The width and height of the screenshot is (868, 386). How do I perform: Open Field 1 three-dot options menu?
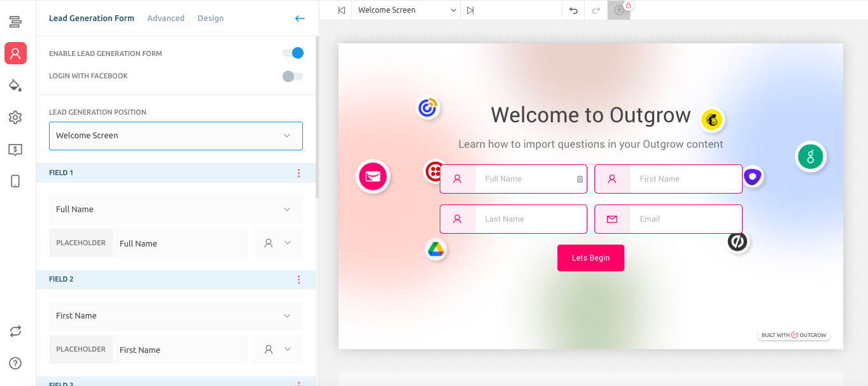click(298, 173)
